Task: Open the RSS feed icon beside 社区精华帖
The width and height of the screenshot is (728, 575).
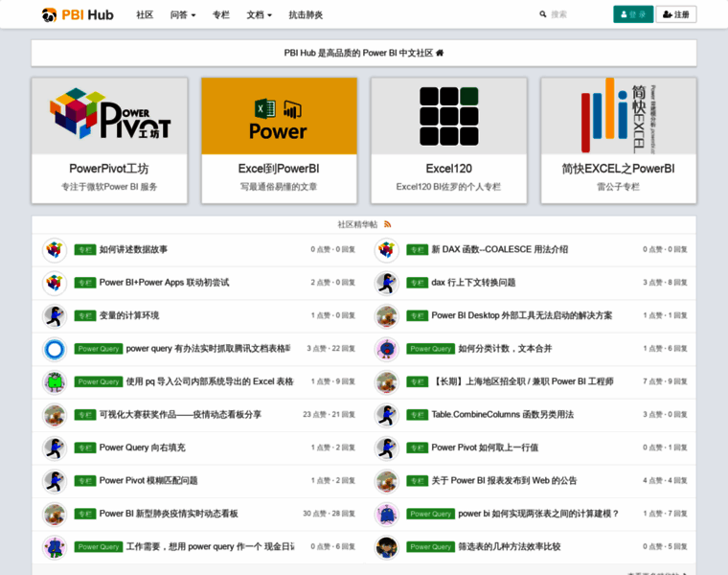Action: tap(388, 224)
